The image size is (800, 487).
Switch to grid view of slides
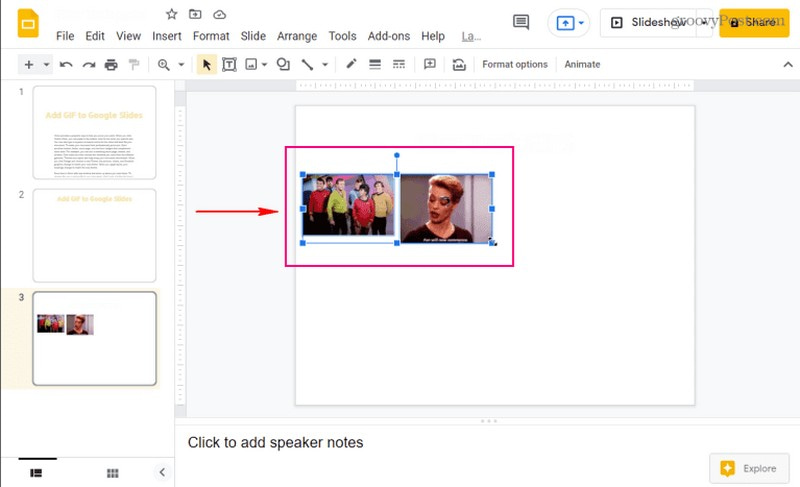[113, 472]
